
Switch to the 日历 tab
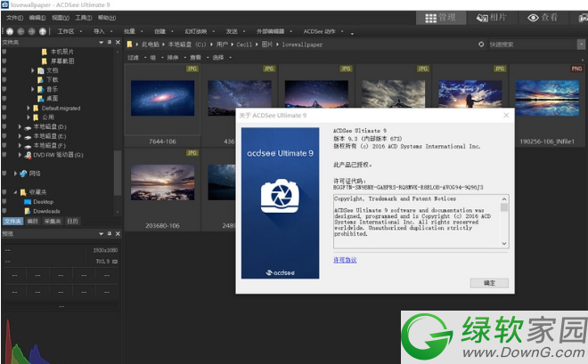pos(71,221)
